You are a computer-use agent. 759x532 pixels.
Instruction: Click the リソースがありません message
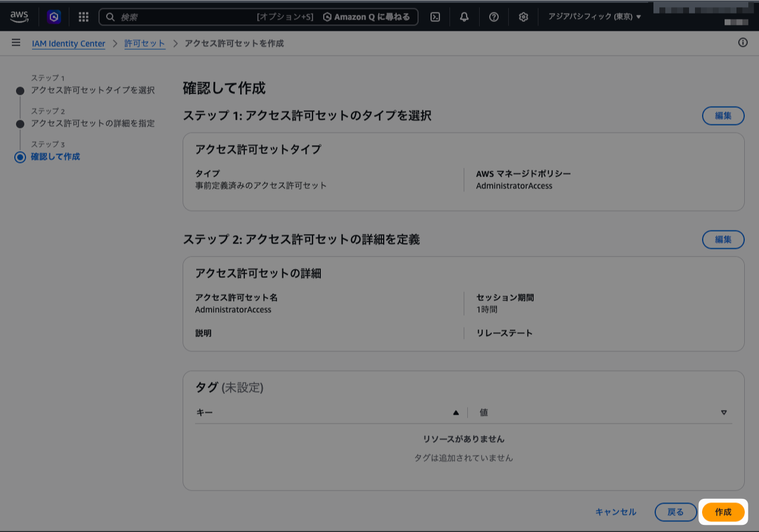click(464, 439)
